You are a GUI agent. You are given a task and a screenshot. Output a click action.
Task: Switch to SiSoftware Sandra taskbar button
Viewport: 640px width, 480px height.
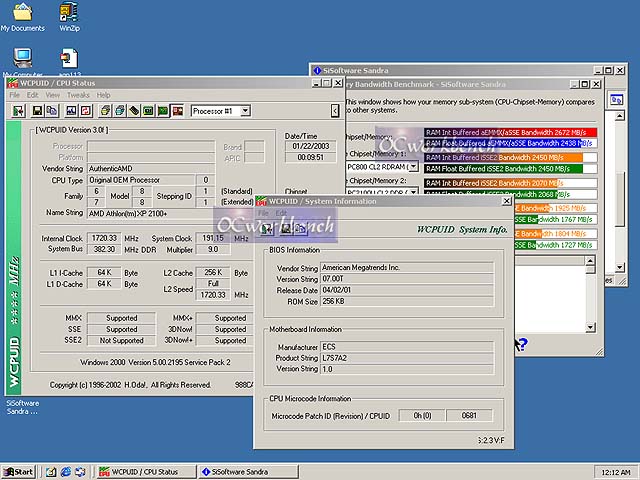coord(248,472)
